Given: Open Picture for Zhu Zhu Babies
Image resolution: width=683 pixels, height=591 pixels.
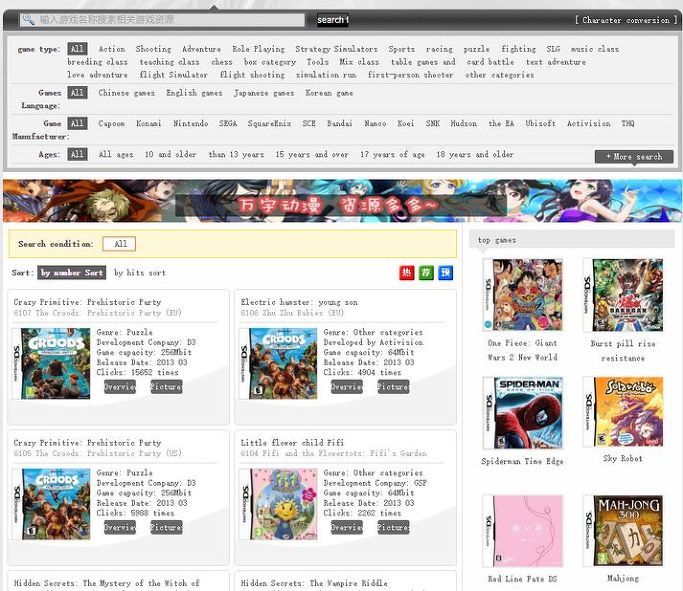Looking at the screenshot, I should [x=393, y=387].
